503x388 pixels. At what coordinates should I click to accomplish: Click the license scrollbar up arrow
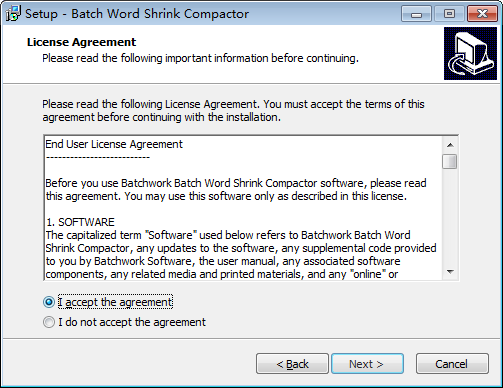pyautogui.click(x=450, y=145)
